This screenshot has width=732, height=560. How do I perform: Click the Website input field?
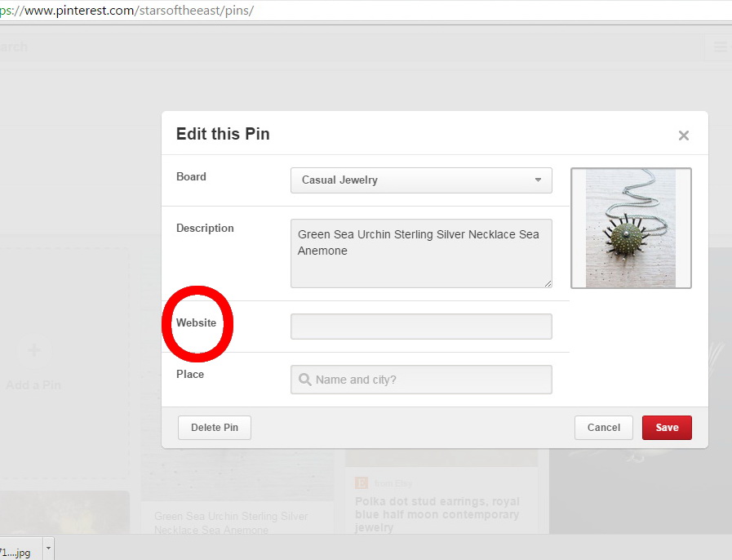pos(420,326)
